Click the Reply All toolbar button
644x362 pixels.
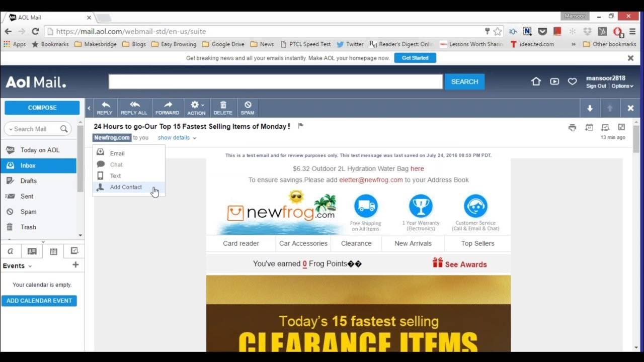[x=134, y=108]
